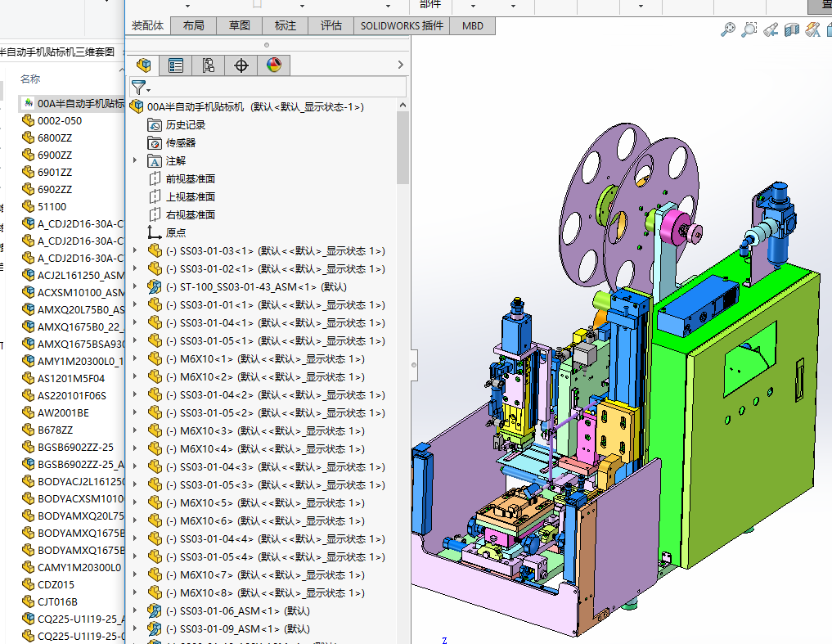Click the feature tree vertical scrollbar
Image resolution: width=832 pixels, height=644 pixels.
(x=403, y=147)
